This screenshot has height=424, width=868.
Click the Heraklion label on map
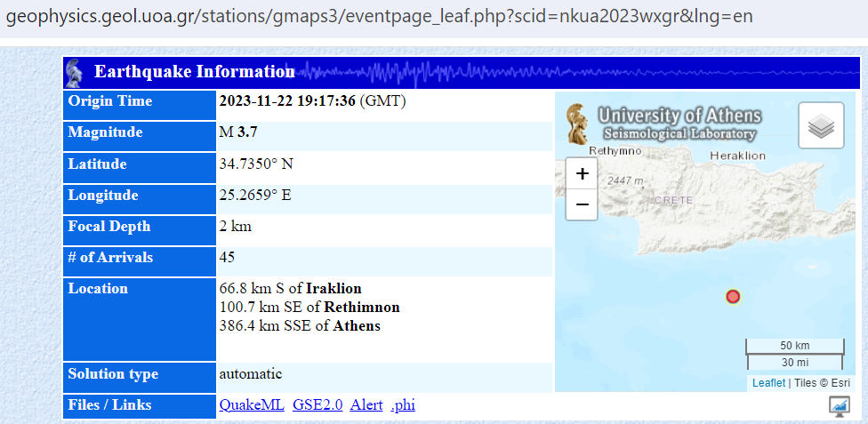click(x=738, y=155)
